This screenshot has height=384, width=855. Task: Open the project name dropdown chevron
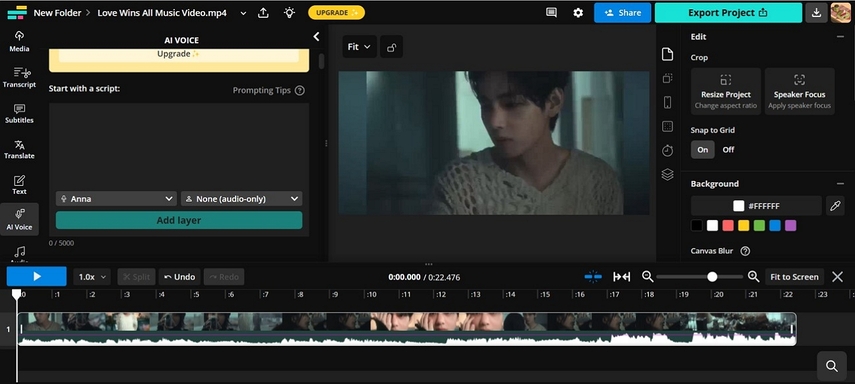[243, 13]
